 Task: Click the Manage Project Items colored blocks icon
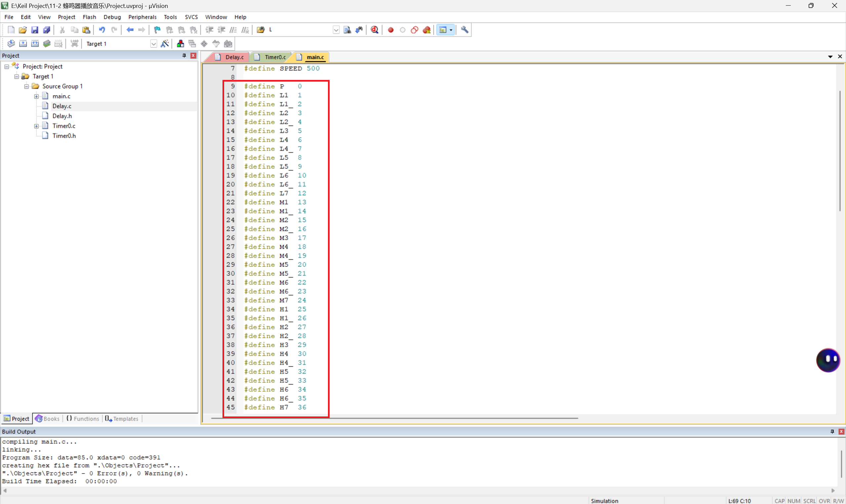coord(181,44)
